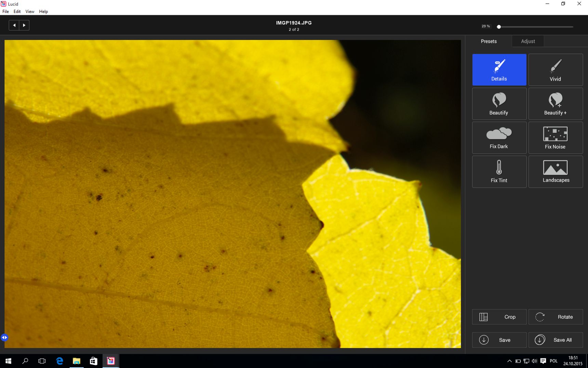Image resolution: width=588 pixels, height=368 pixels.
Task: Toggle the before/after compare handle
Action: click(x=4, y=338)
